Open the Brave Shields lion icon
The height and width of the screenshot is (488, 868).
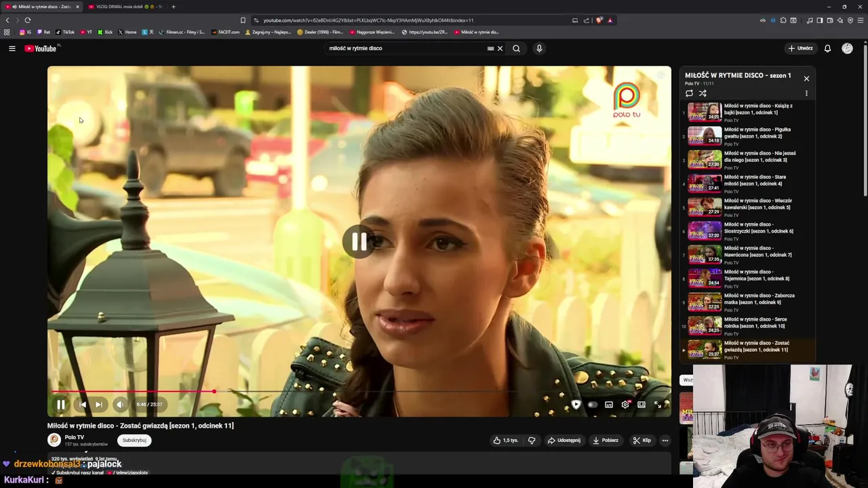pyautogui.click(x=599, y=20)
